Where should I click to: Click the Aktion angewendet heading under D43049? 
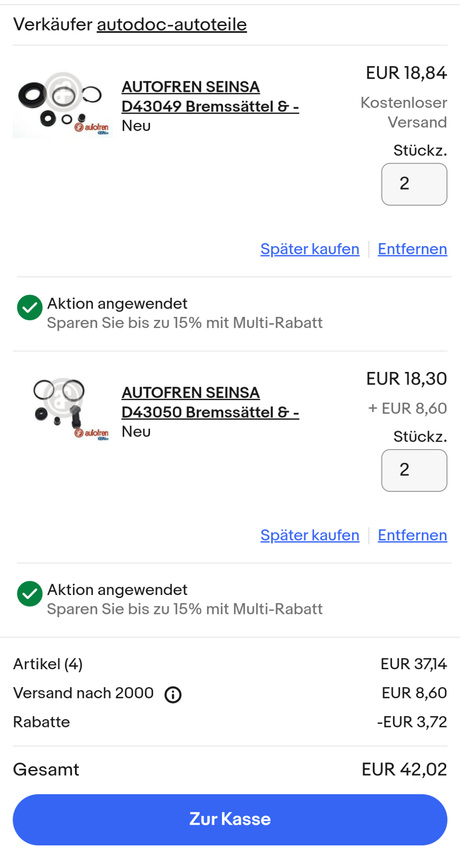click(117, 304)
